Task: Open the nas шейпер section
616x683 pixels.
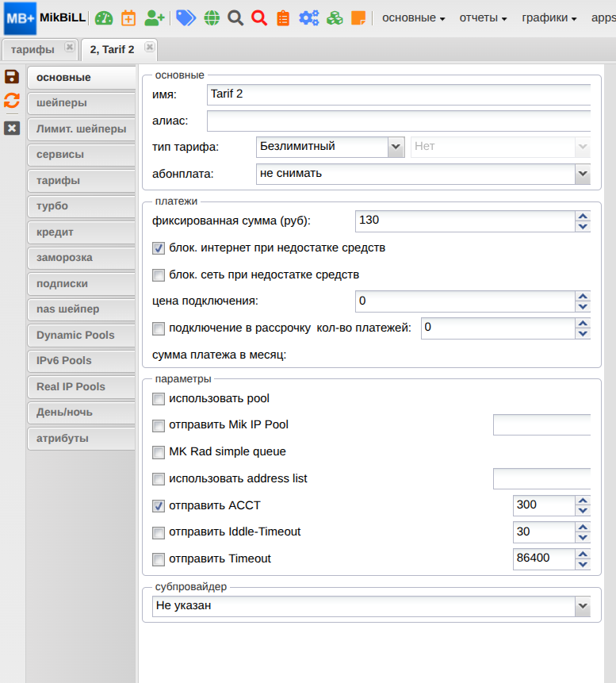Action: tap(82, 309)
